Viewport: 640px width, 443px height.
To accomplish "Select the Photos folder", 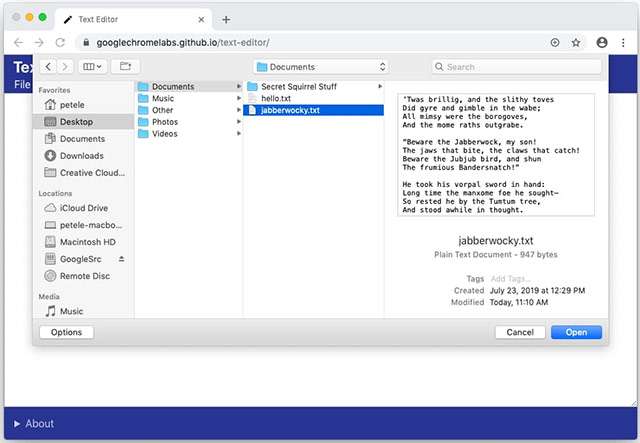I will point(189,122).
